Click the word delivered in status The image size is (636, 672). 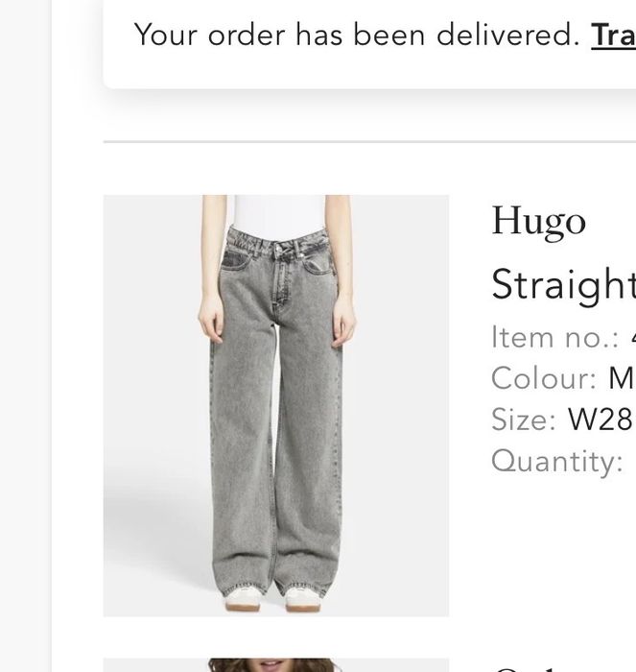(508, 36)
